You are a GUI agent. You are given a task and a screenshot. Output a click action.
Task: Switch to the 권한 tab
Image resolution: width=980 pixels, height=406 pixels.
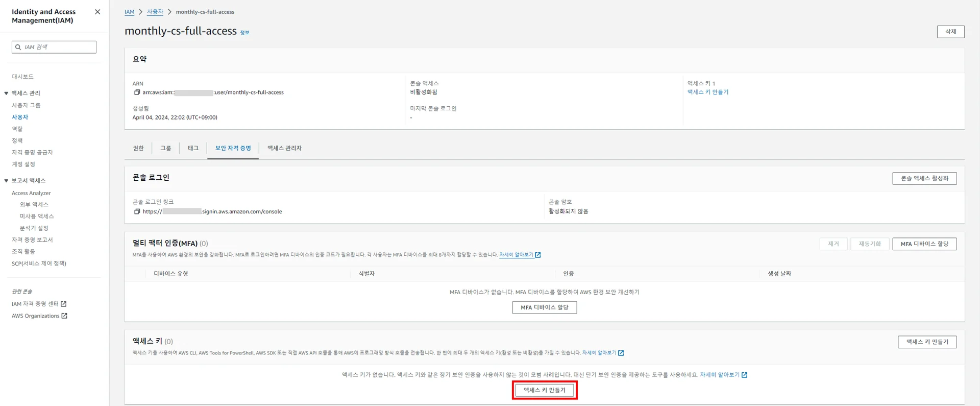click(138, 148)
